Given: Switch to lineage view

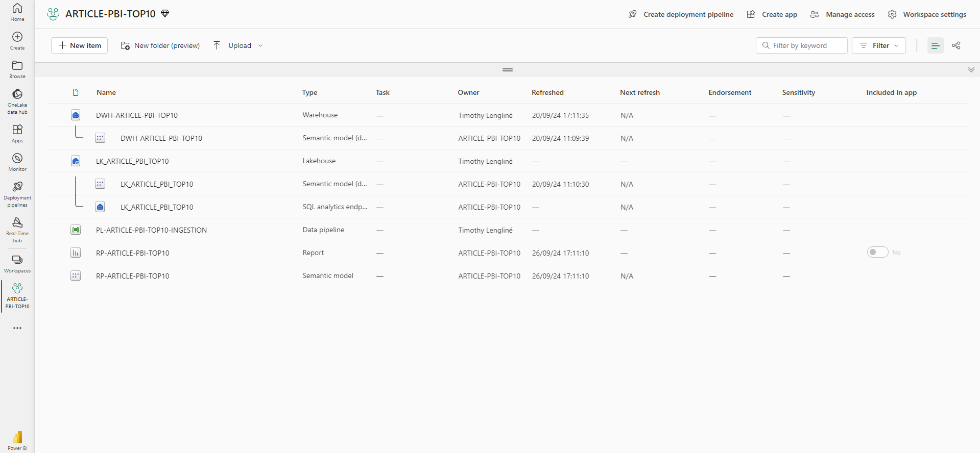Looking at the screenshot, I should (x=956, y=45).
